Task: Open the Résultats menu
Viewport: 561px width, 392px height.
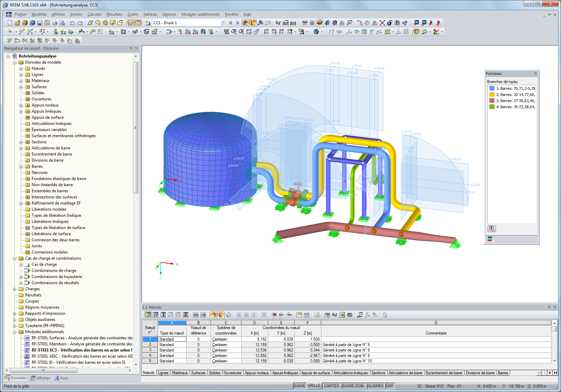Action: 114,14
